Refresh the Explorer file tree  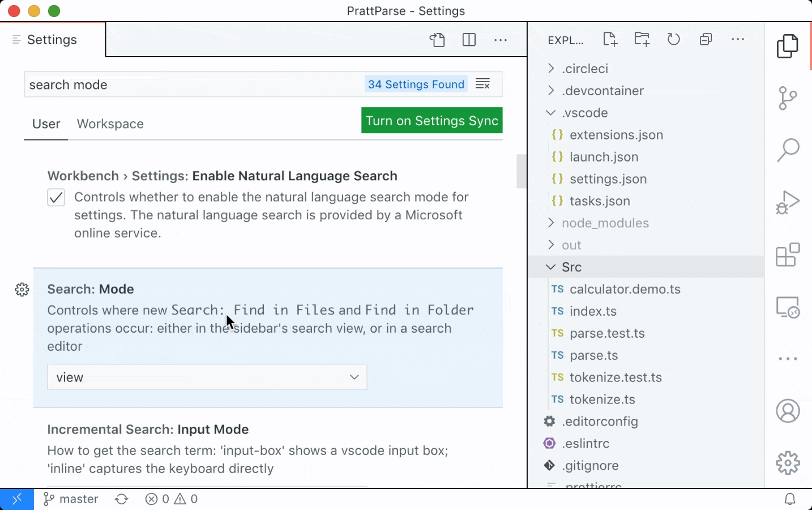pyautogui.click(x=673, y=39)
